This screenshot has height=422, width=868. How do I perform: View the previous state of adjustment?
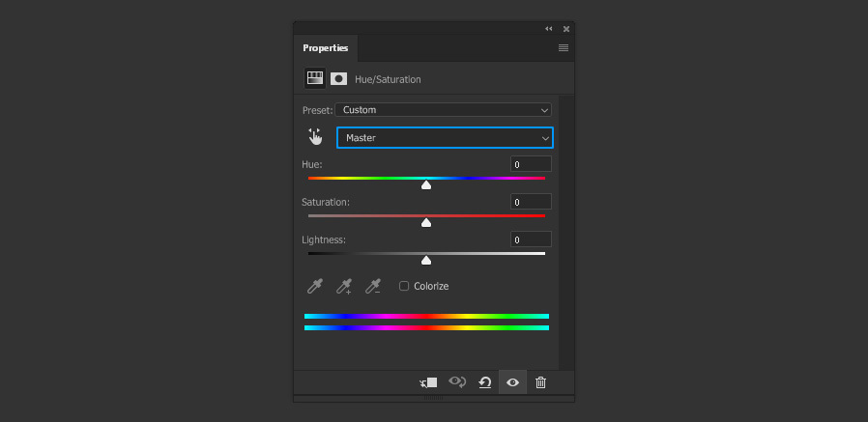pos(457,381)
